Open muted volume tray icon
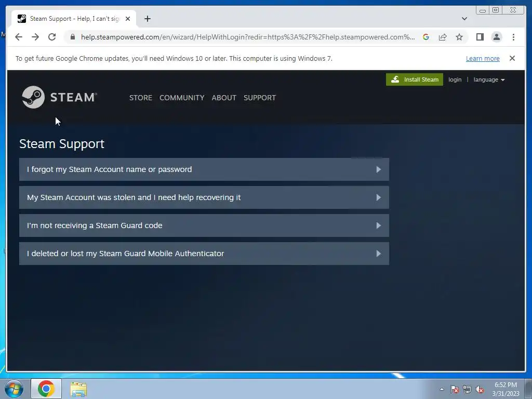The width and height of the screenshot is (532, 399). pyautogui.click(x=480, y=389)
